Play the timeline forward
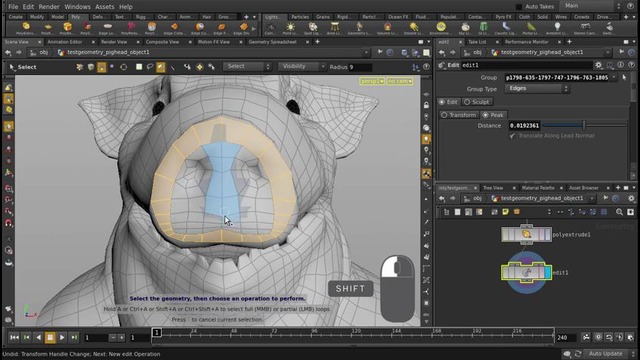 (62, 337)
